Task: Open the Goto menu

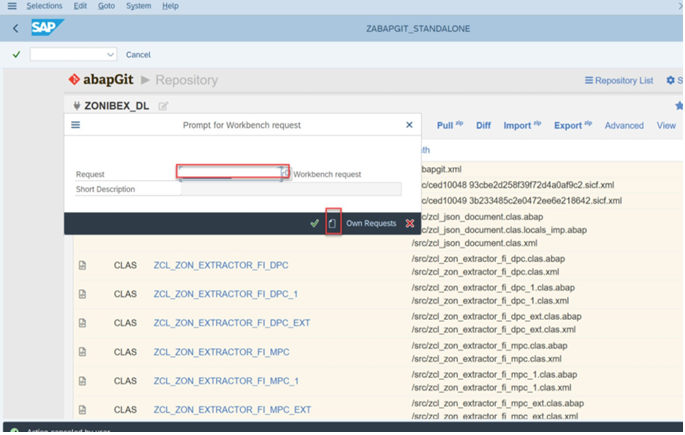Action: coord(106,6)
